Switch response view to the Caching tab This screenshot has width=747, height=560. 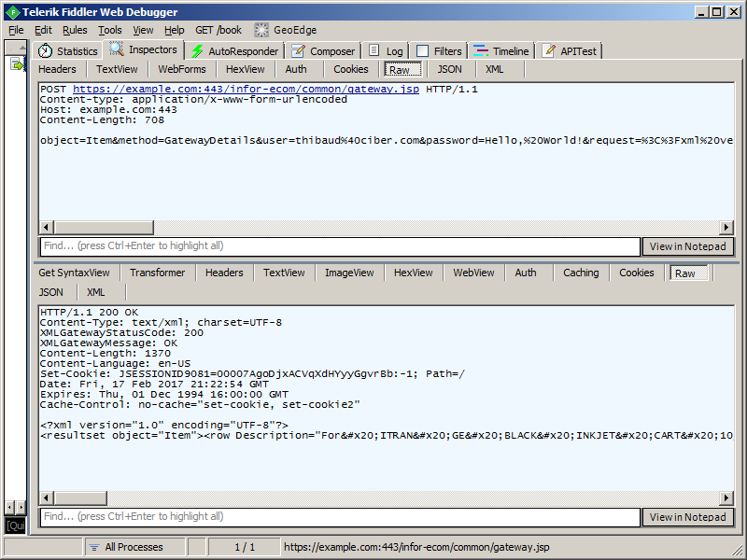point(581,273)
